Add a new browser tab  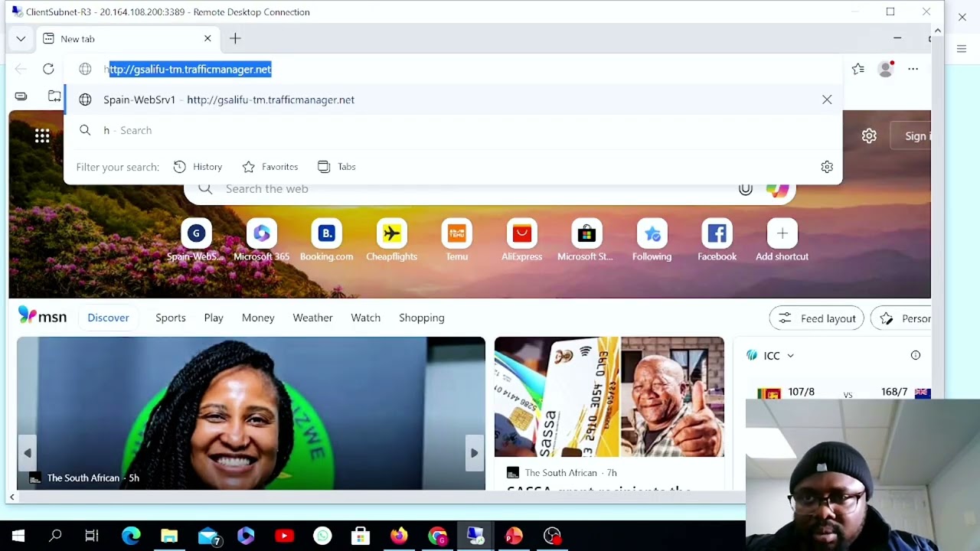(x=235, y=38)
